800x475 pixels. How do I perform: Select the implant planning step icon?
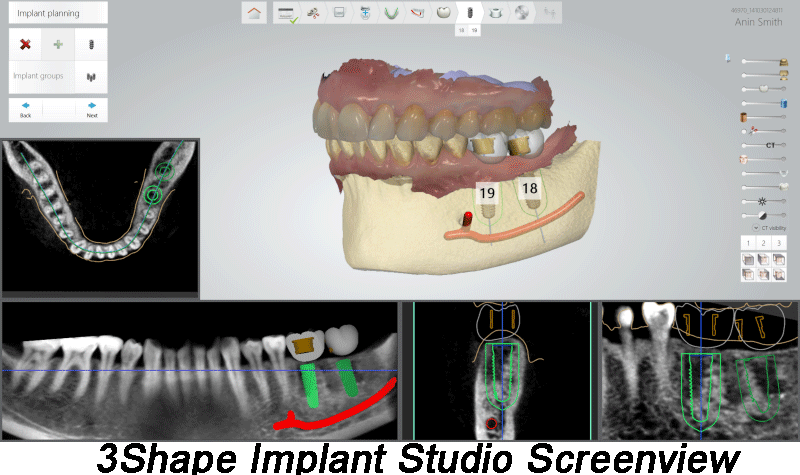[470, 13]
